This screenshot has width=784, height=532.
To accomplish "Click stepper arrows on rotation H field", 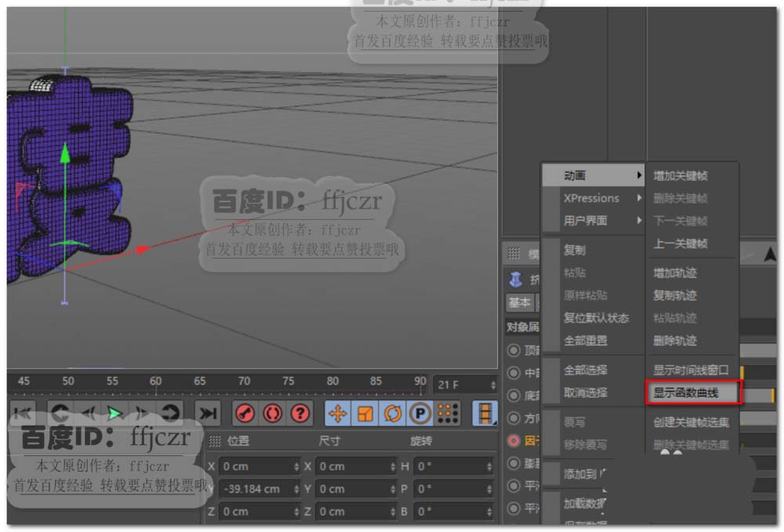I will point(489,466).
